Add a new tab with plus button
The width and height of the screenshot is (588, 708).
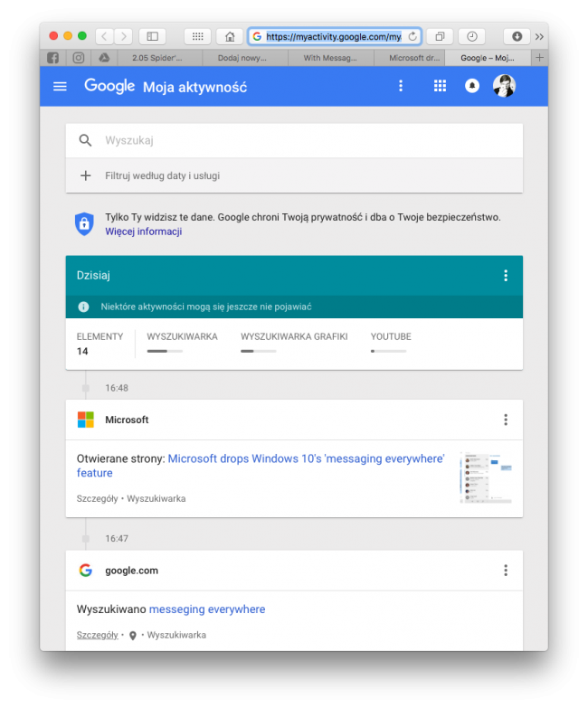click(540, 58)
